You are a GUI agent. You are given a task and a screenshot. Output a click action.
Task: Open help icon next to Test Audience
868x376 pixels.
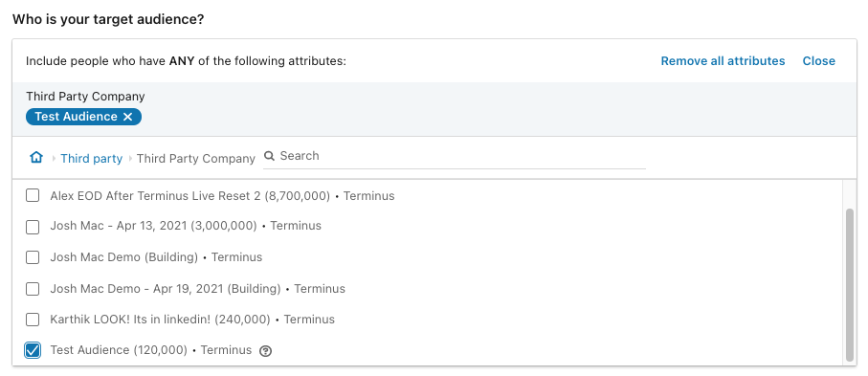[266, 351]
